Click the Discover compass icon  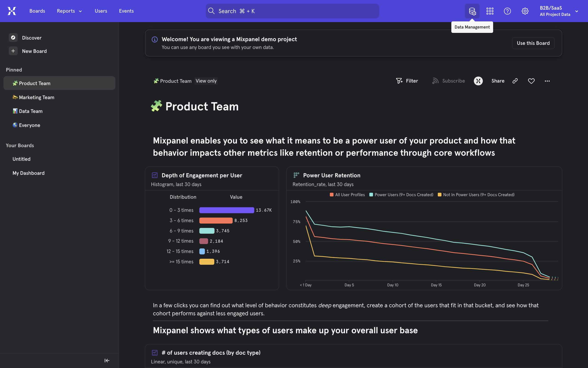[13, 37]
